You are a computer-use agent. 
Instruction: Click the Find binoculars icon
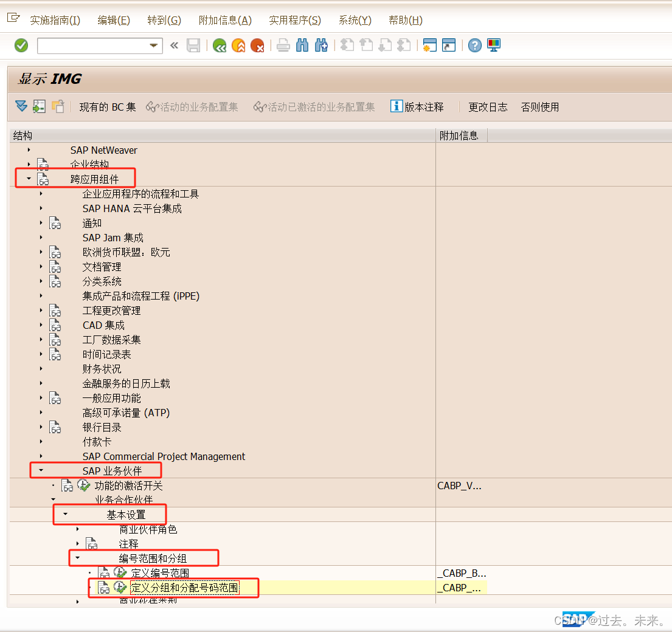(302, 46)
